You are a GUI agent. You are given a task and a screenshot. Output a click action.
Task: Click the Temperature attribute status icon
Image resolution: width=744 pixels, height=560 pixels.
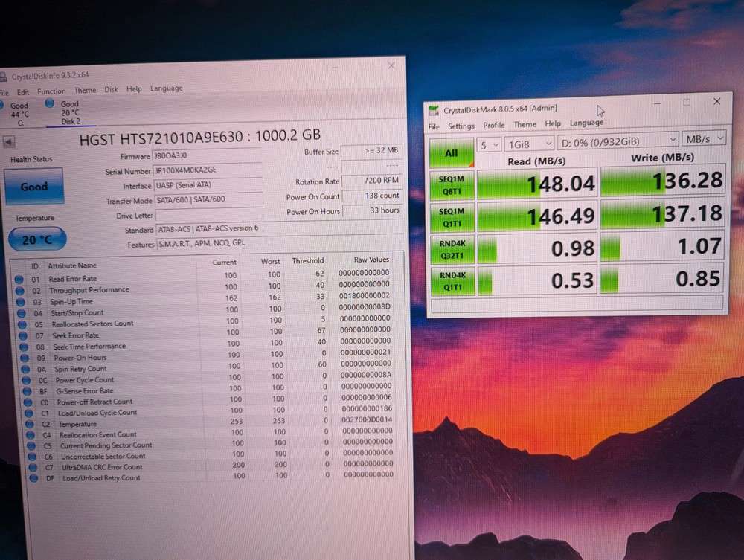point(30,425)
